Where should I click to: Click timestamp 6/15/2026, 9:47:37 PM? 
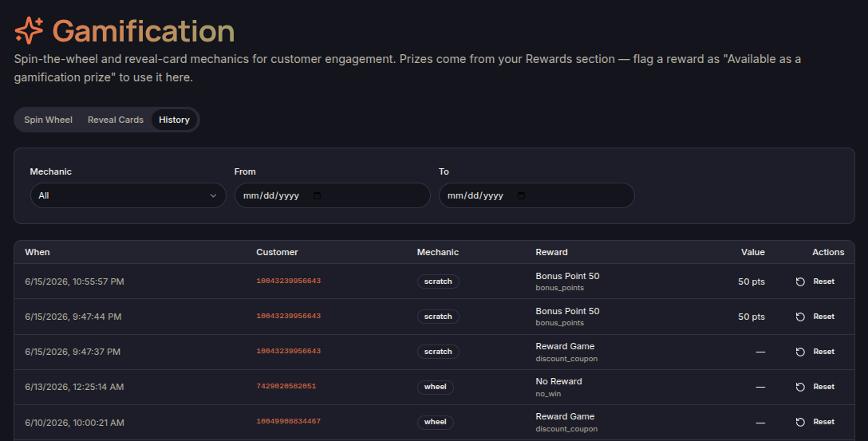(x=73, y=352)
